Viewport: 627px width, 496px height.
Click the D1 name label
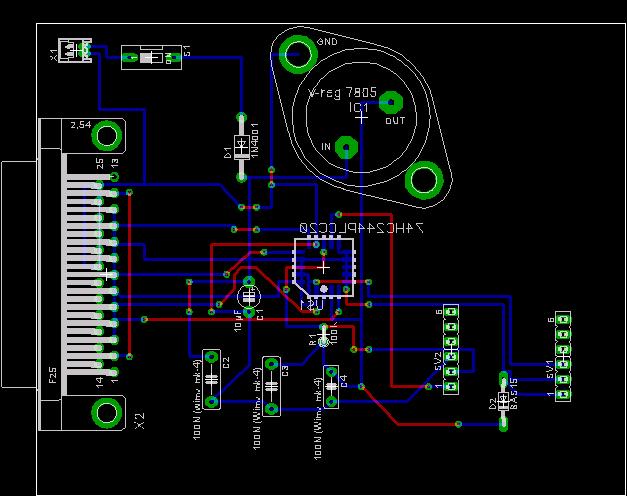coord(227,153)
